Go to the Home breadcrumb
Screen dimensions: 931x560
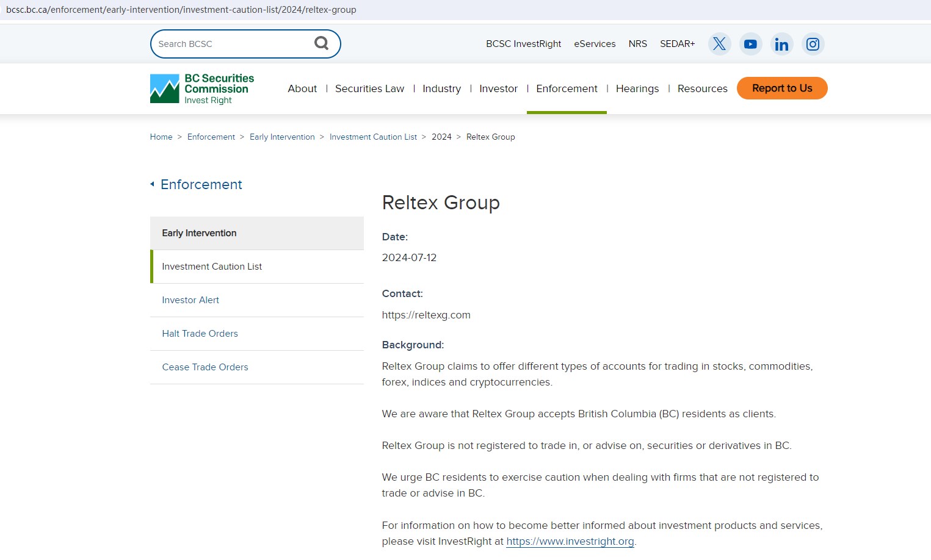click(161, 137)
